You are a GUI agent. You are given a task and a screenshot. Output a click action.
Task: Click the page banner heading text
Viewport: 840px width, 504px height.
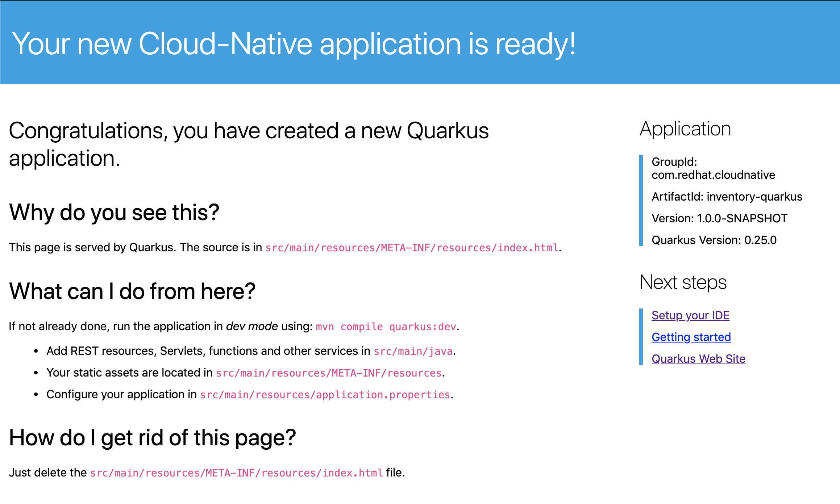point(294,44)
